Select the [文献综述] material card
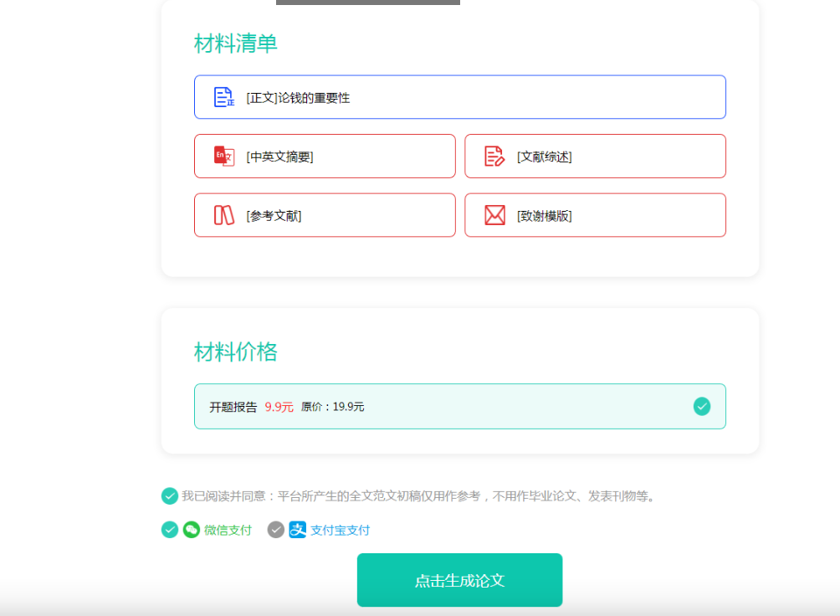Screen dimensions: 840x616 (x=595, y=156)
